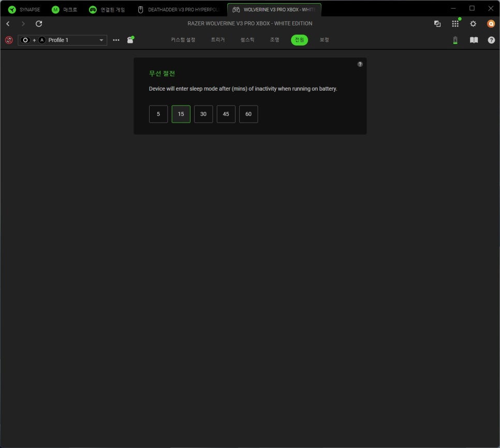Click the Razer Wolverine V3 Pro Xbox title text
500x448 pixels.
point(250,24)
